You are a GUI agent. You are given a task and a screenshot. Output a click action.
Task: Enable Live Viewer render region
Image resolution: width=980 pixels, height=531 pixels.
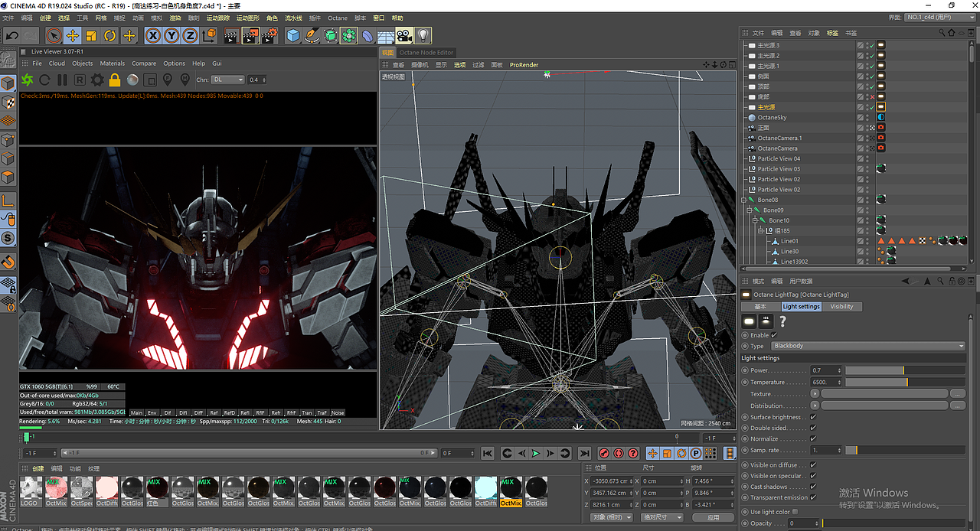150,80
